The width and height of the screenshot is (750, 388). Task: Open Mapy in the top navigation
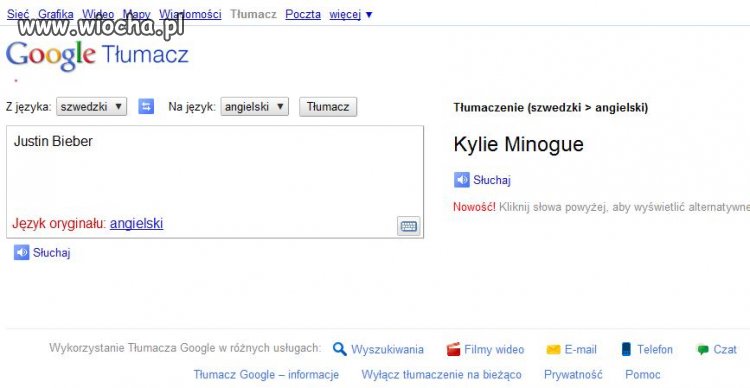tap(137, 14)
